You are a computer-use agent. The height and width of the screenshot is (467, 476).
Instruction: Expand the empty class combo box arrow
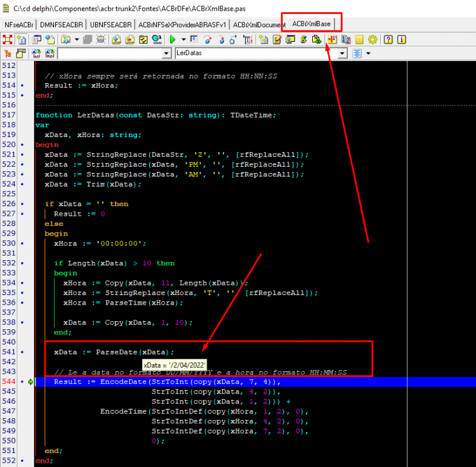pos(166,53)
